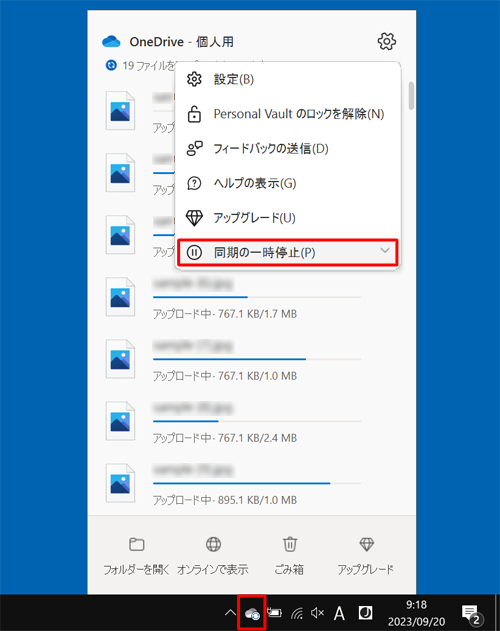Screen dimensions: 500x631
Task: Click the square tray icon beside A
Action: 365,613
